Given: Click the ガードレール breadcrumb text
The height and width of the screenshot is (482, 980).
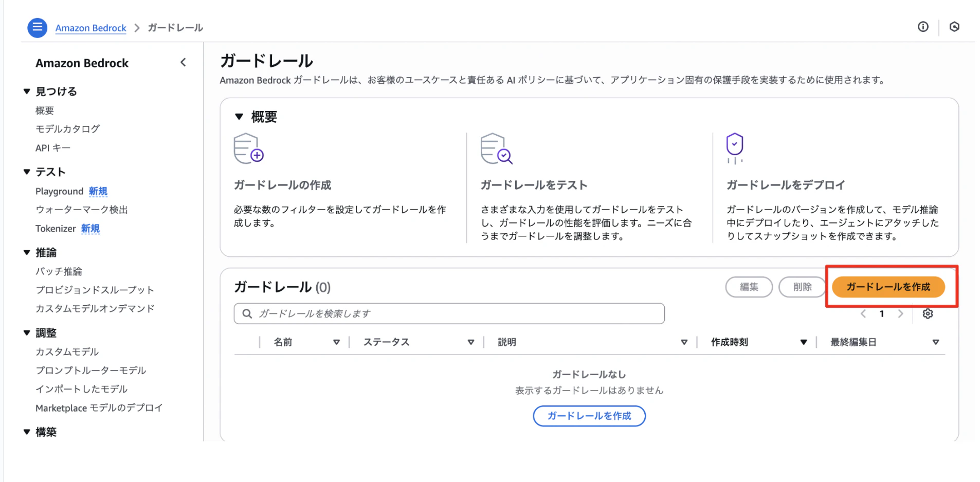Looking at the screenshot, I should pos(175,28).
